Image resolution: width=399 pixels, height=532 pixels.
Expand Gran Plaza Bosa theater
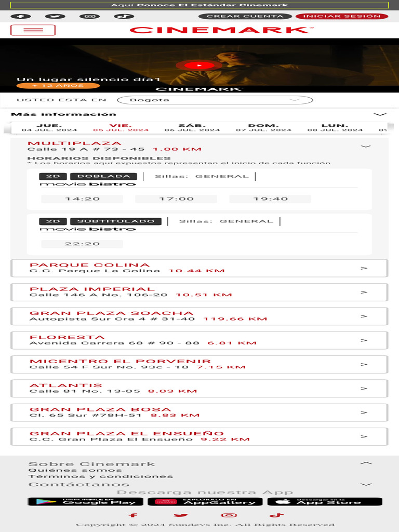click(x=199, y=413)
